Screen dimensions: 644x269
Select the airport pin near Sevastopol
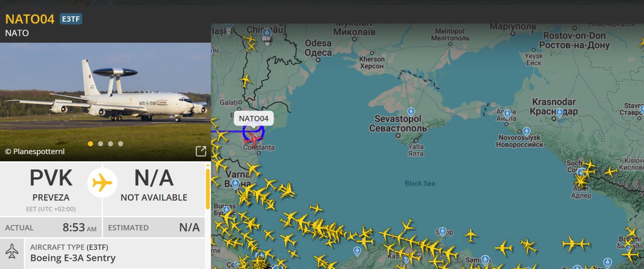point(411,112)
